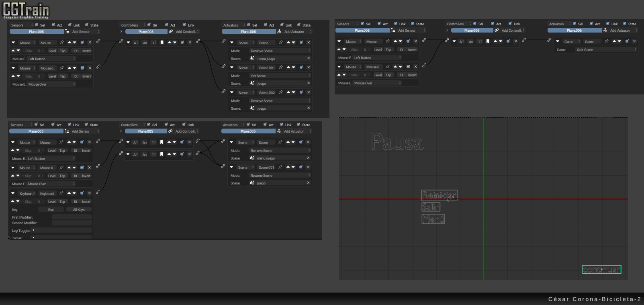This screenshot has width=644, height=305.
Task: Delete the Scene.001 actuator on Plane.005
Action: [x=308, y=167]
